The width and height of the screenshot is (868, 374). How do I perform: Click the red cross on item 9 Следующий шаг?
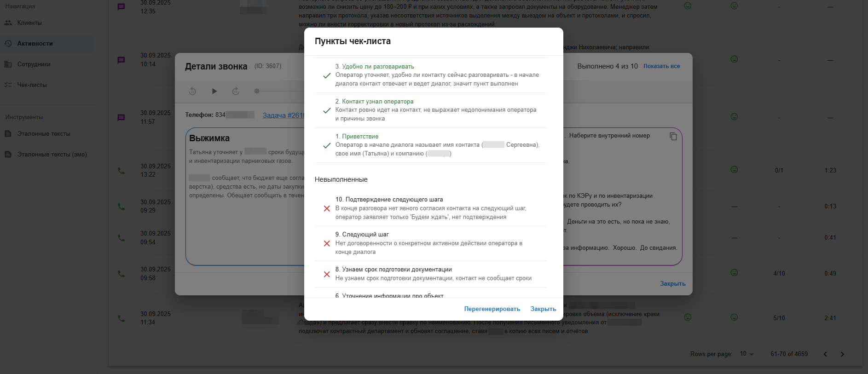327,243
